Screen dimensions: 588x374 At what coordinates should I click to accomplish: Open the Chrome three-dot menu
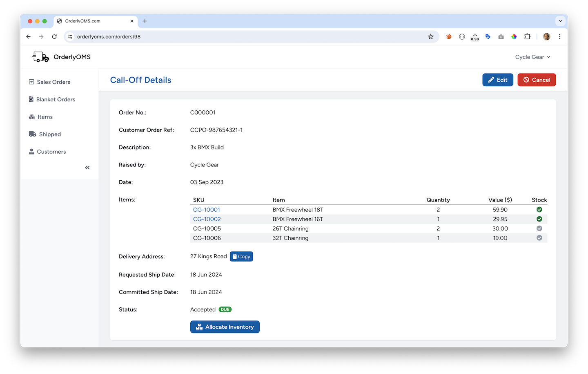pyautogui.click(x=560, y=36)
